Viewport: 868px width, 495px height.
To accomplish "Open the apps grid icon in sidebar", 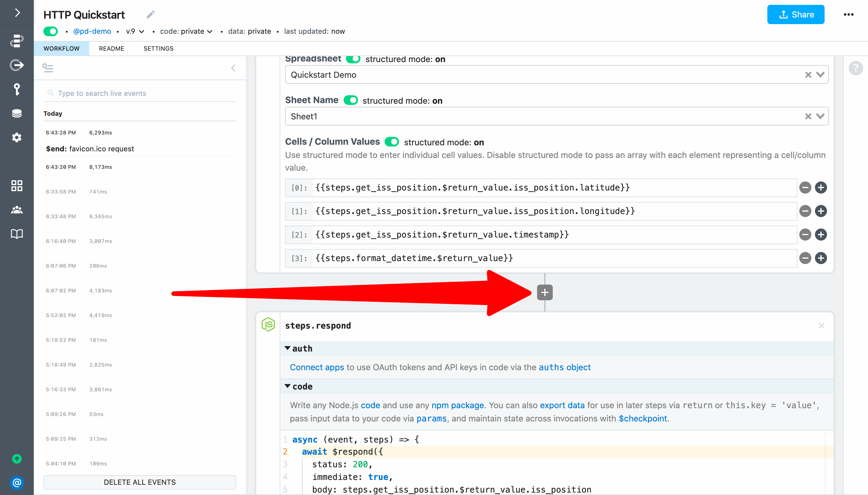I will click(x=17, y=186).
